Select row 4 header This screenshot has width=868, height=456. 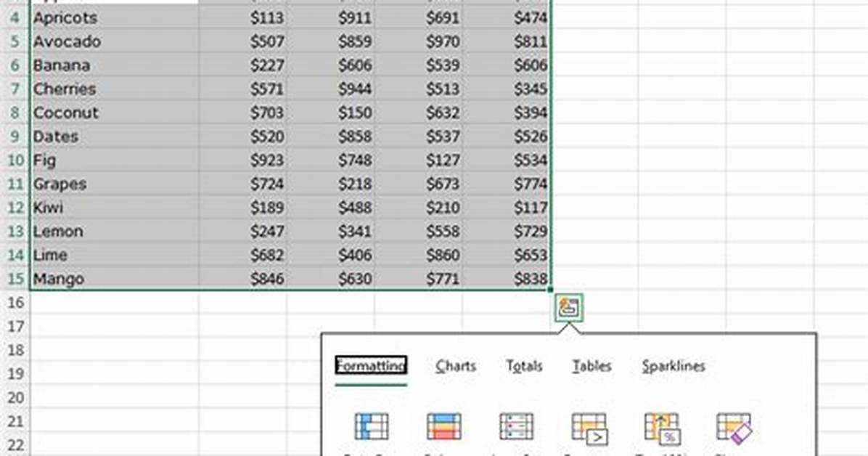pos(15,17)
